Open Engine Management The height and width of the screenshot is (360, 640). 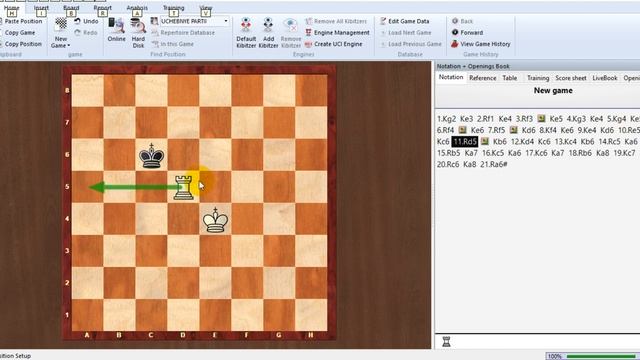tap(337, 33)
